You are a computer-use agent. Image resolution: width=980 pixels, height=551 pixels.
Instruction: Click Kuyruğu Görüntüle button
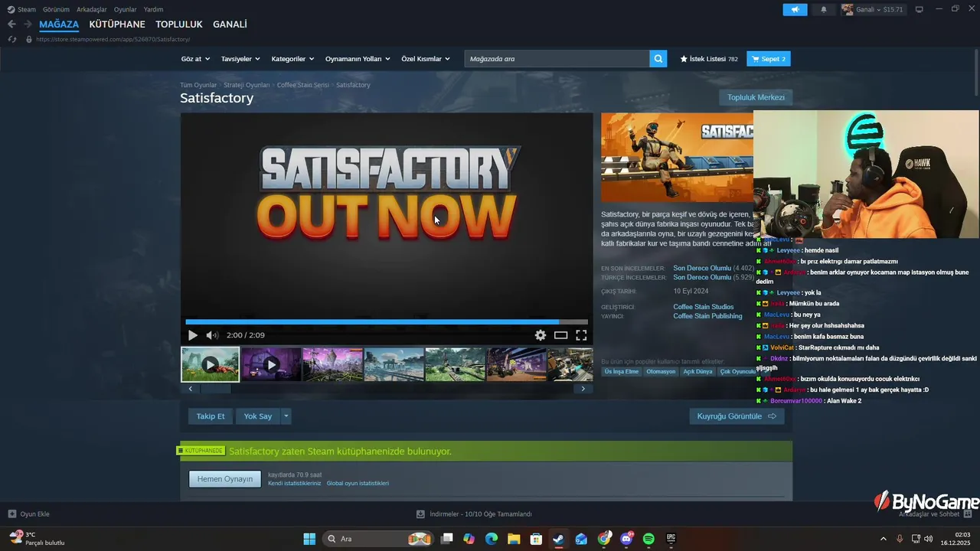click(737, 416)
